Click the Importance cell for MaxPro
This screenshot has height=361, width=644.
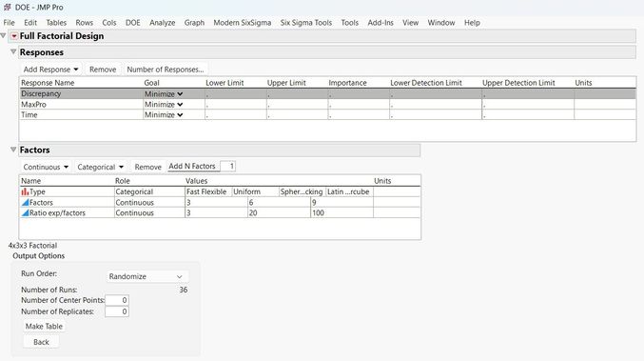click(359, 105)
